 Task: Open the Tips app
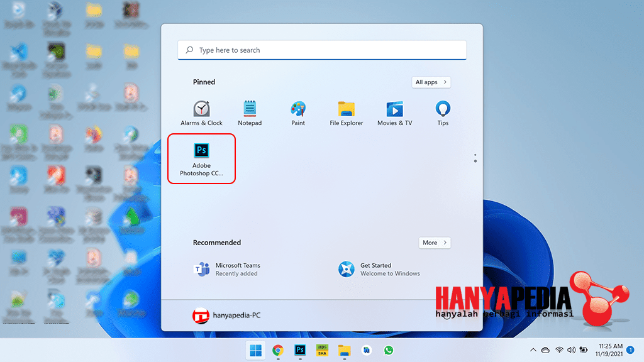pos(443,114)
